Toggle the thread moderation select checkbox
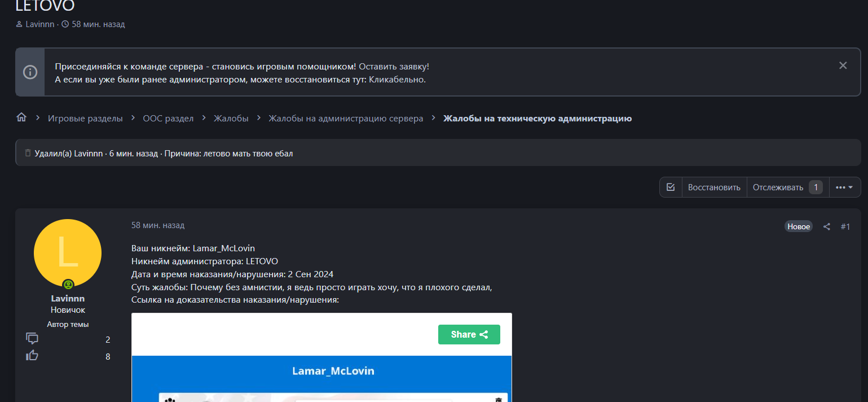Viewport: 868px width, 402px height. coord(671,187)
